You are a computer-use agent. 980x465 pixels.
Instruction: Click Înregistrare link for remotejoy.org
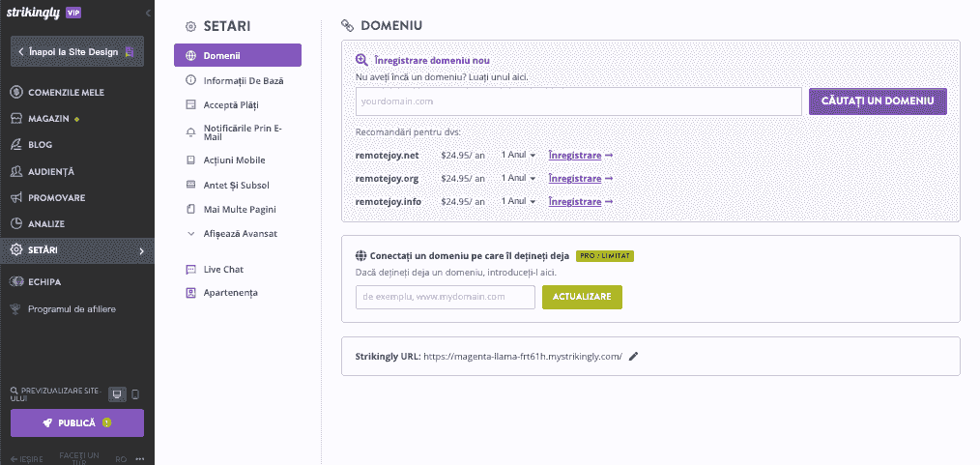tap(581, 179)
